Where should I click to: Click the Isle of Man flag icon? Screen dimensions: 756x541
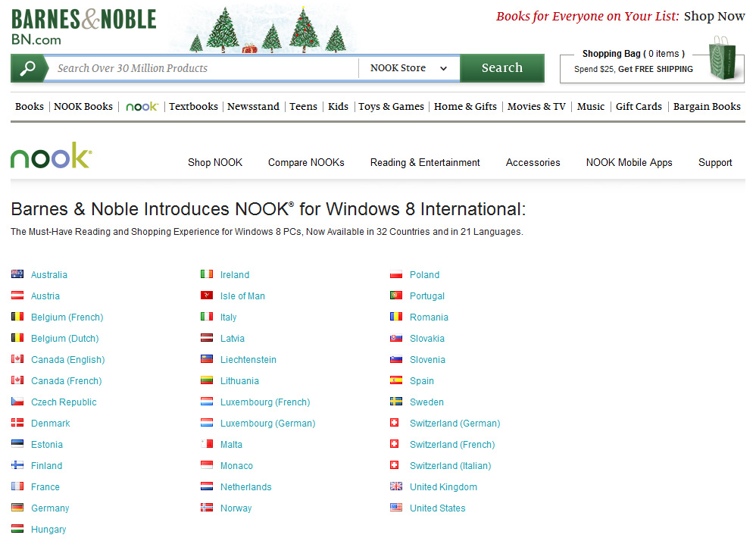point(207,296)
